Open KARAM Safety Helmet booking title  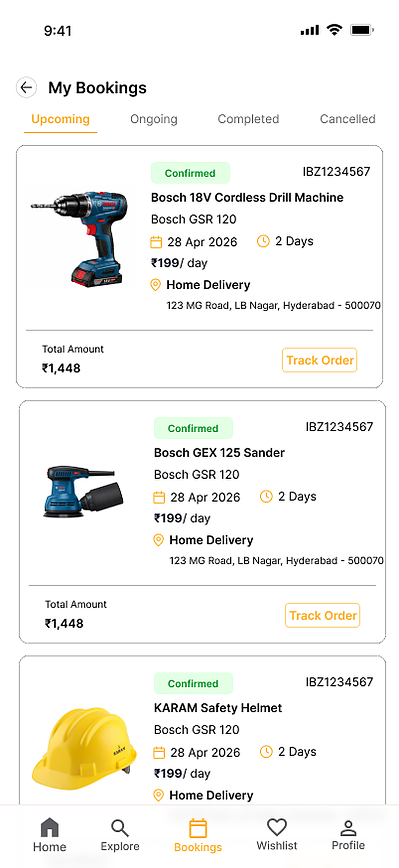click(218, 708)
